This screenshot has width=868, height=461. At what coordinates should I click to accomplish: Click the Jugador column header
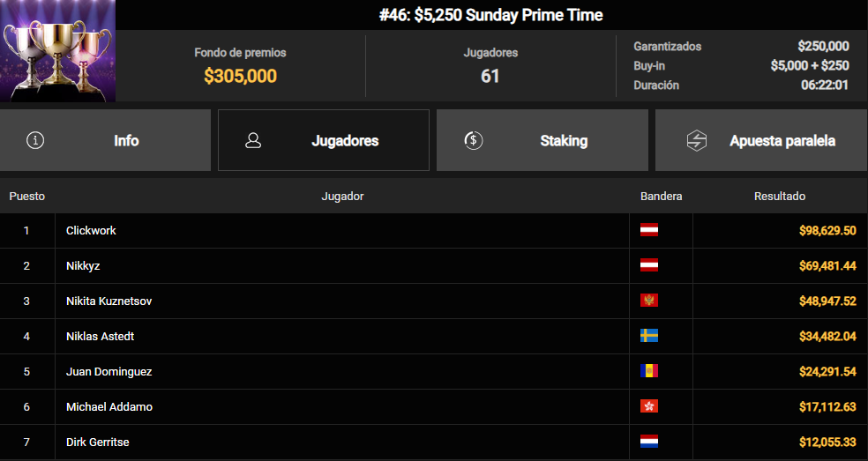click(x=342, y=196)
